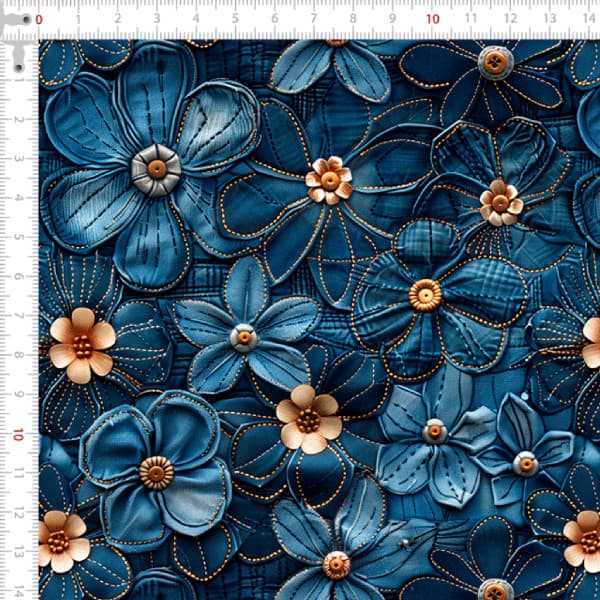Click the number 13 on the left ruler
This screenshot has height=600, width=600.
click(x=18, y=553)
